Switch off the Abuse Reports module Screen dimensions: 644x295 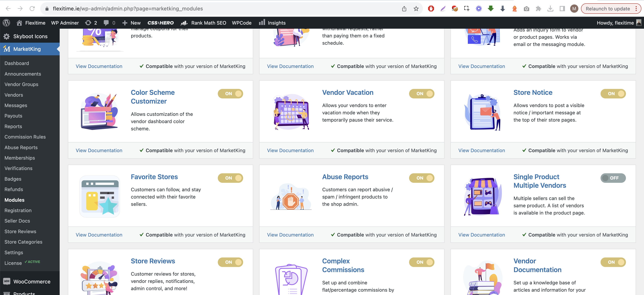coord(422,178)
